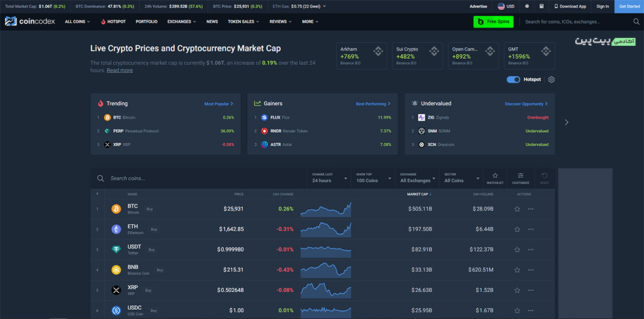
Task: Focus the Search coins table field
Action: [x=198, y=178]
